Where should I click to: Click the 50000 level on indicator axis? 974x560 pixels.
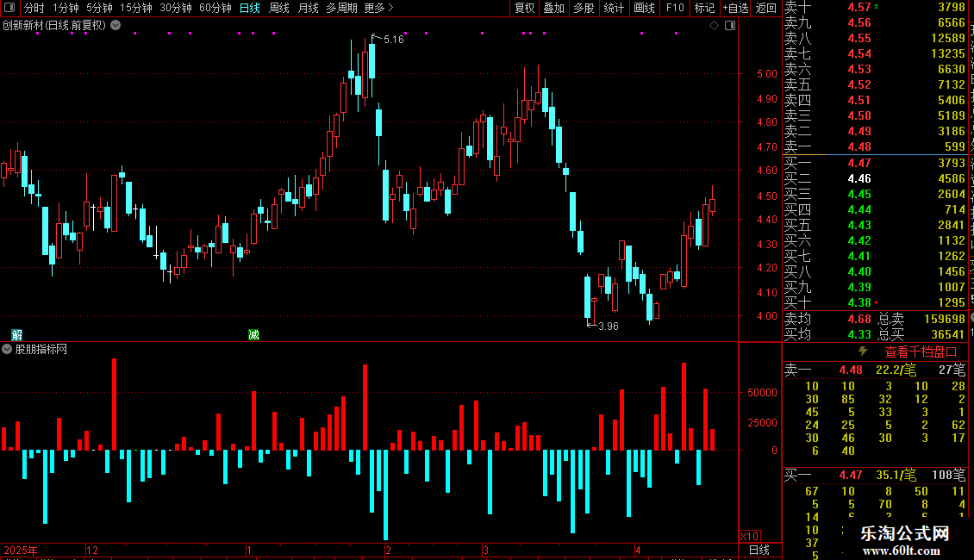762,392
